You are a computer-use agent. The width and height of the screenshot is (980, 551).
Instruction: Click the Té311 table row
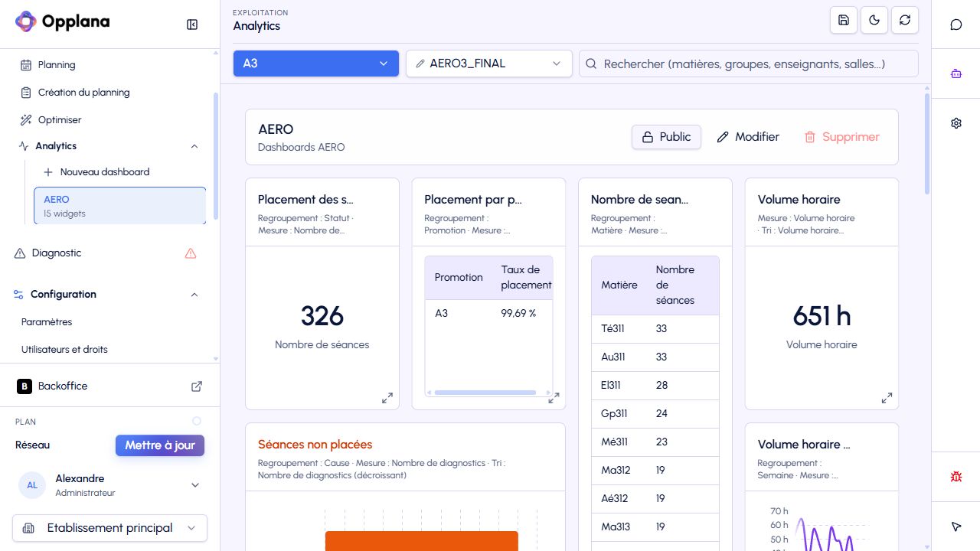click(x=655, y=329)
